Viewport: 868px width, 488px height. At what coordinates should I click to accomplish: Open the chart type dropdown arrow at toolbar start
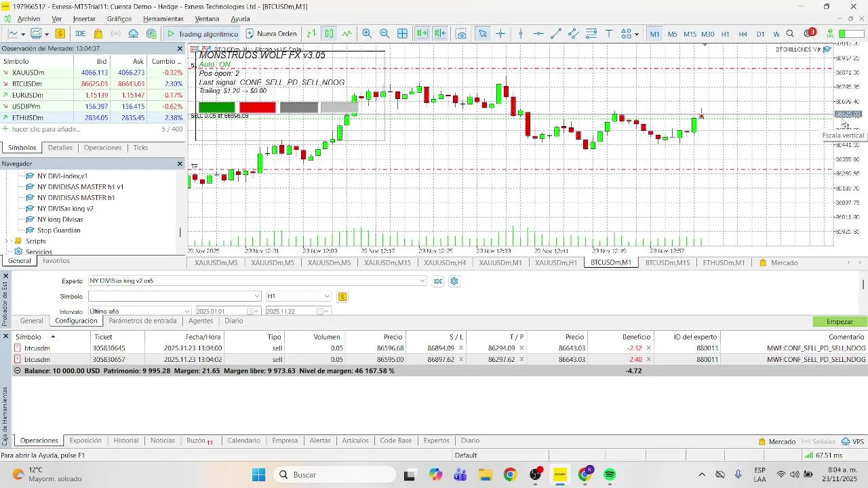coord(22,34)
